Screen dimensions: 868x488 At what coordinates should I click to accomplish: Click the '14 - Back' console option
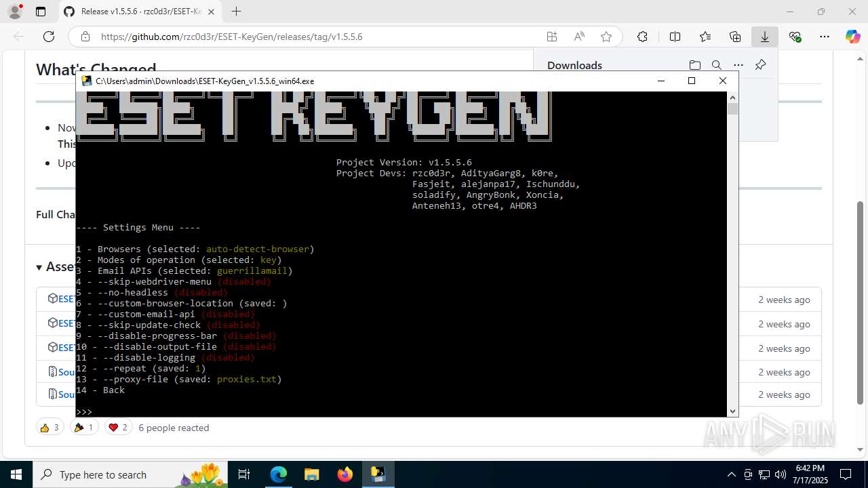[100, 390]
